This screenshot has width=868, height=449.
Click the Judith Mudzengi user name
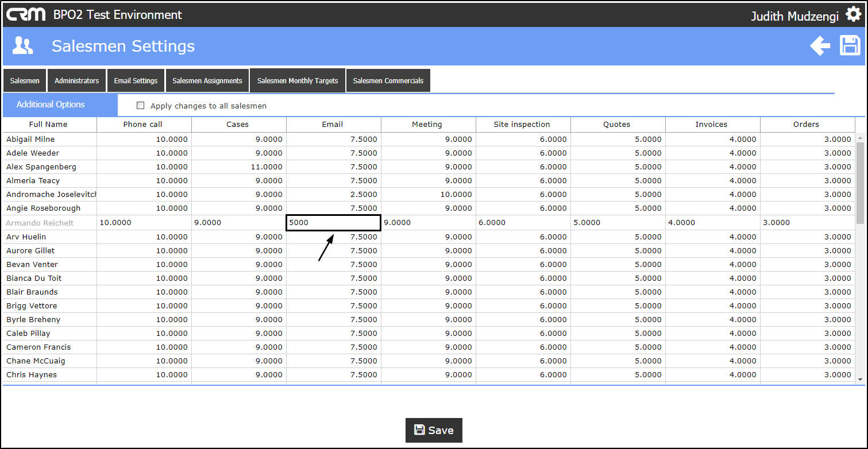(794, 16)
